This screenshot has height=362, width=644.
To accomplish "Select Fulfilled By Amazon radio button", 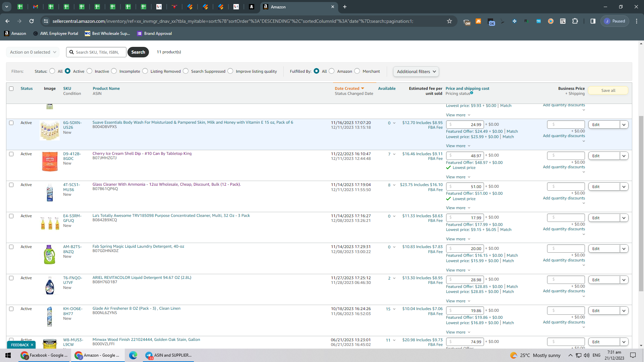I will 332,71.
